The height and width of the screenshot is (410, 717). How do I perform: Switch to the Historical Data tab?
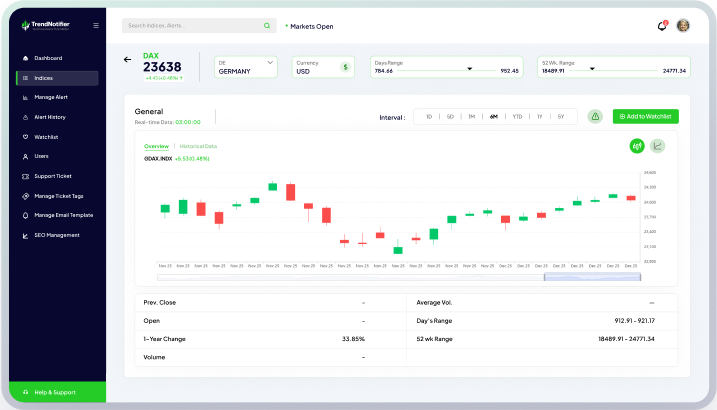[x=198, y=146]
